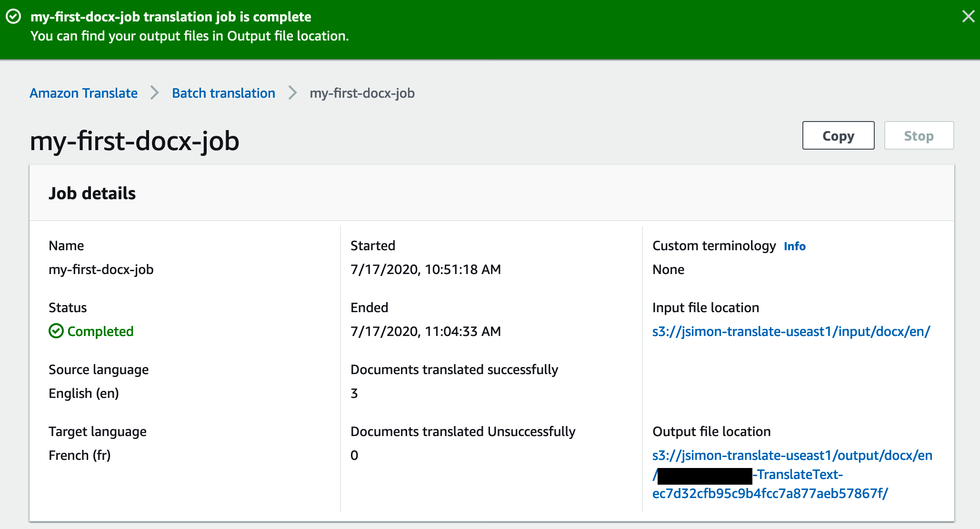Click the success checkmark icon in banner

tap(13, 17)
